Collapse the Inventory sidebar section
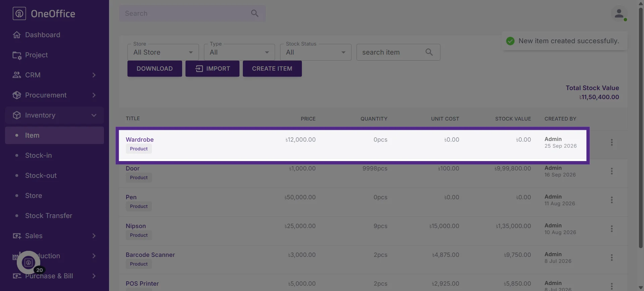The width and height of the screenshot is (644, 291). 54,115
